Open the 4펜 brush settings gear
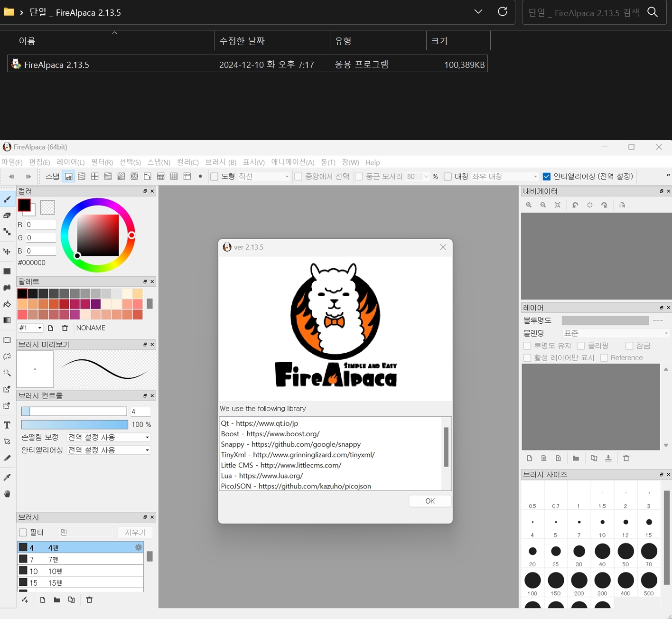 [138, 547]
